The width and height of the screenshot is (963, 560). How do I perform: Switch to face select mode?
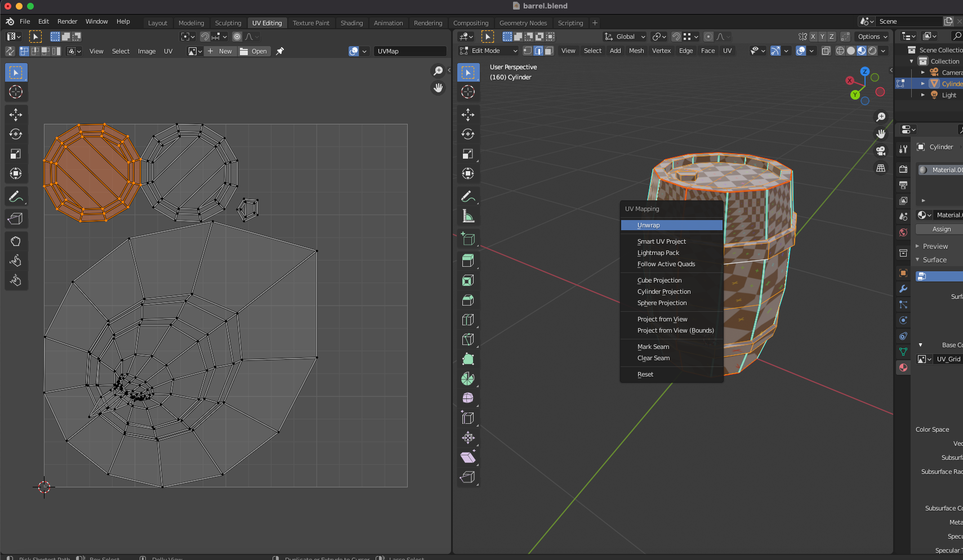pos(549,51)
